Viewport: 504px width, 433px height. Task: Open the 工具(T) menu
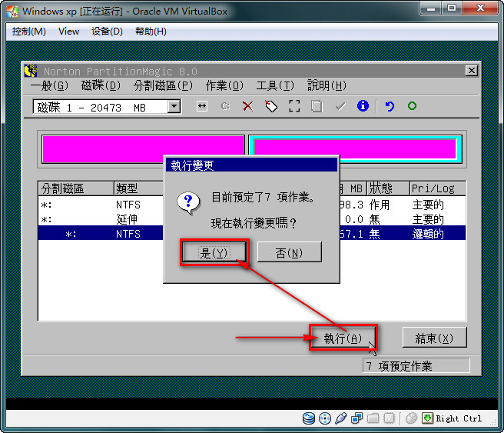[x=275, y=85]
